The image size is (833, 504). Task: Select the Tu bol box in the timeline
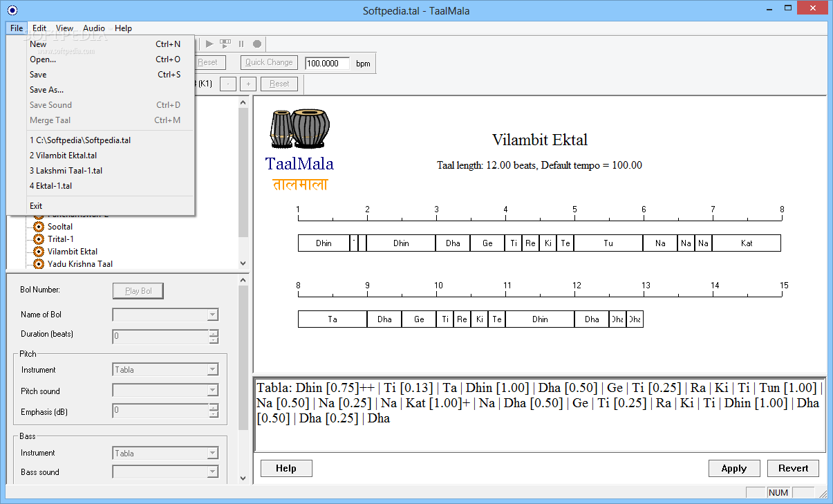tap(608, 243)
